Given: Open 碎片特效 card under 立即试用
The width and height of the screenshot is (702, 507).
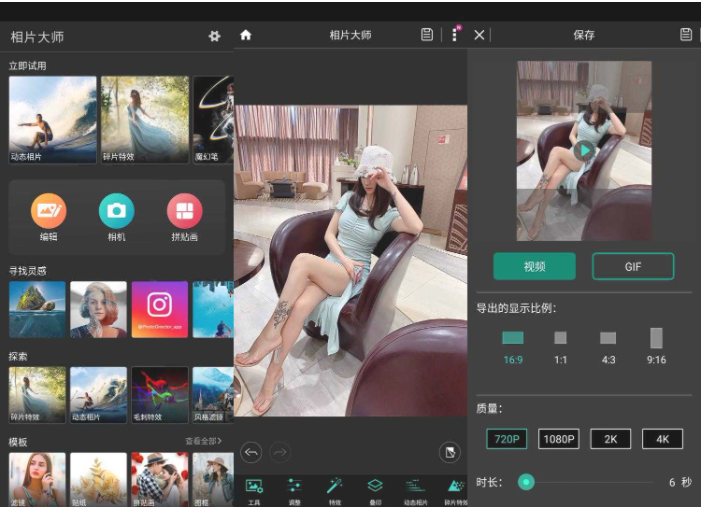Looking at the screenshot, I should (x=145, y=120).
